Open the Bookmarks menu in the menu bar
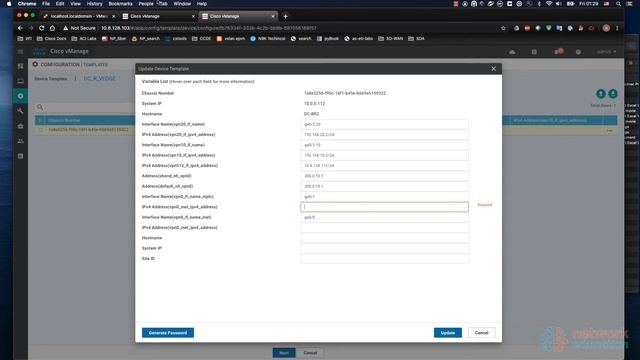Viewport: 640px width, 360px height. (120, 4)
